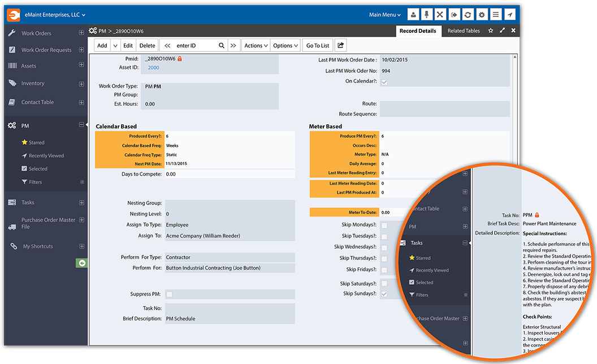This screenshot has height=364, width=597.
Task: Click the navigation arrow icon in top bar
Action: pos(509,15)
